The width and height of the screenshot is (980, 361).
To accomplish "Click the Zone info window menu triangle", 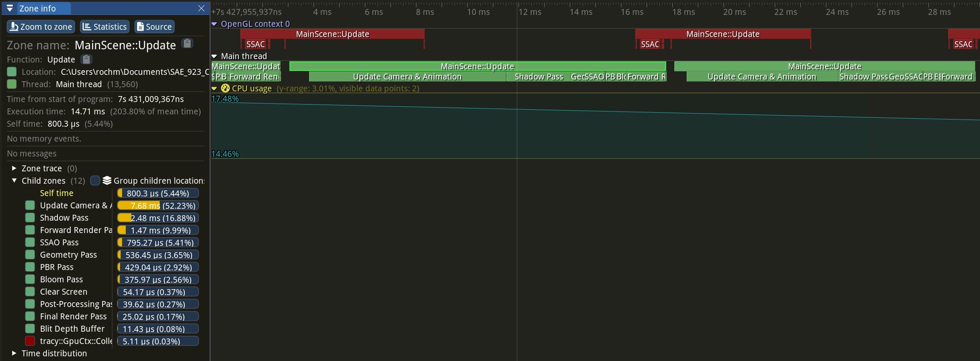I will click(x=10, y=9).
